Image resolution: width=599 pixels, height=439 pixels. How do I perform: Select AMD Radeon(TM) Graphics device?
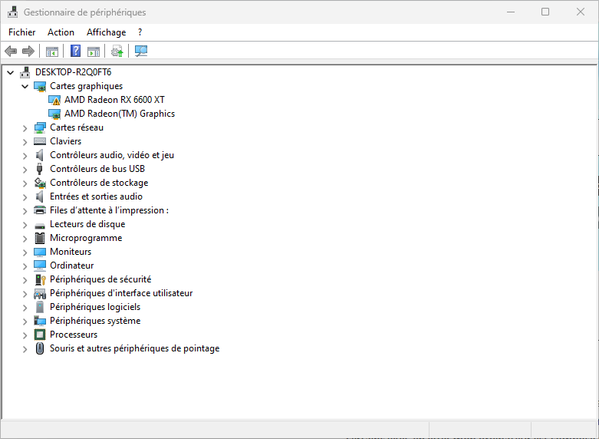[119, 114]
